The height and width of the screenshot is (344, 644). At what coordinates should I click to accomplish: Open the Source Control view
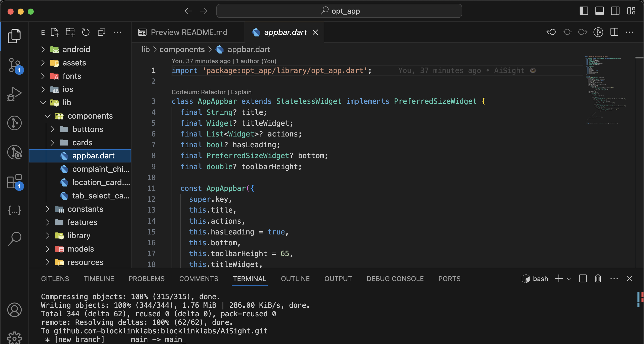point(14,65)
